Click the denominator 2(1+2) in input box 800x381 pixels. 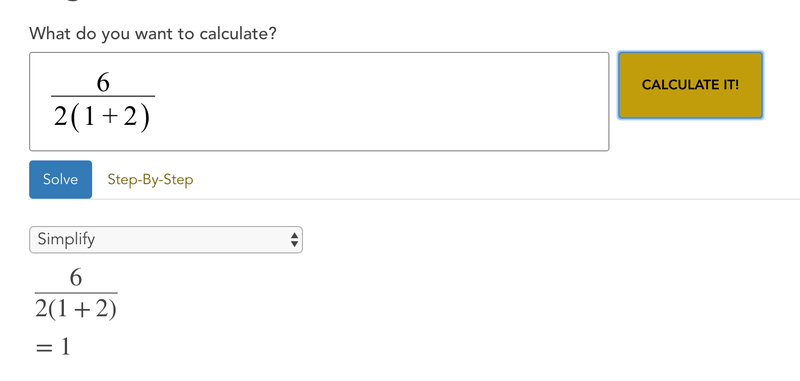[102, 117]
